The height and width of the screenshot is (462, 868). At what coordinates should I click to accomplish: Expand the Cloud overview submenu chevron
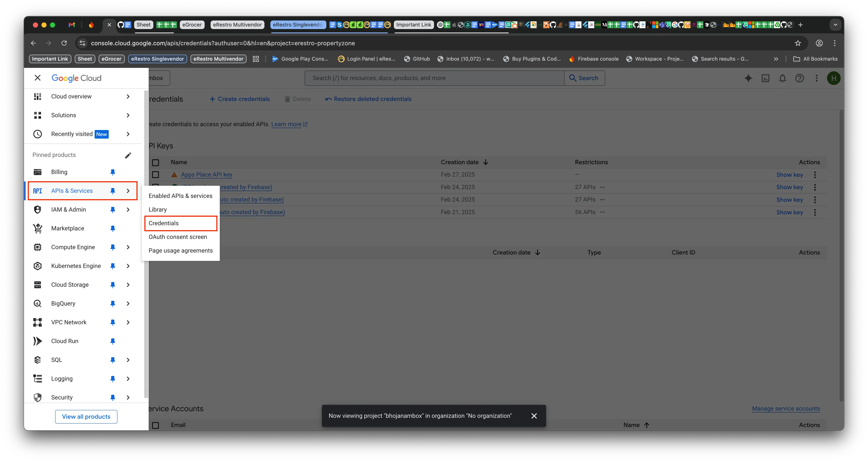point(128,96)
